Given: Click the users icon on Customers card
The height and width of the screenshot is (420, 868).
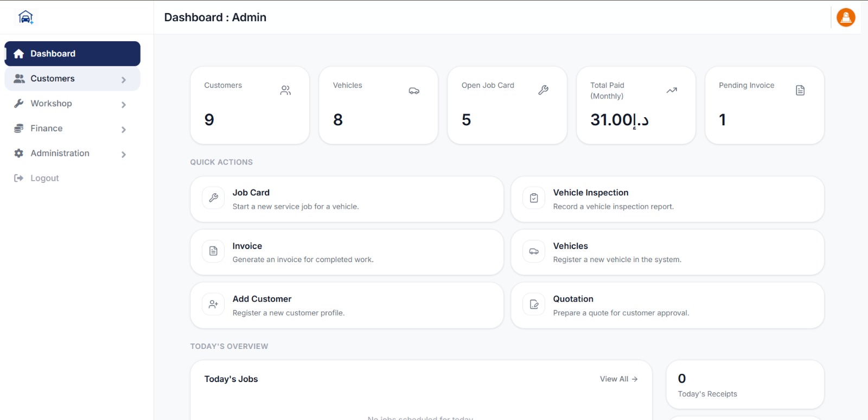Looking at the screenshot, I should pyautogui.click(x=285, y=91).
